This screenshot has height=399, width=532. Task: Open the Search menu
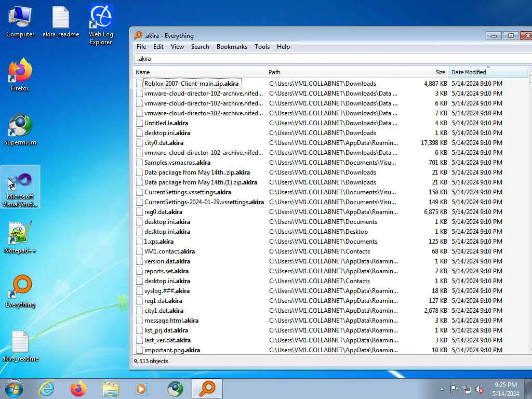(200, 47)
